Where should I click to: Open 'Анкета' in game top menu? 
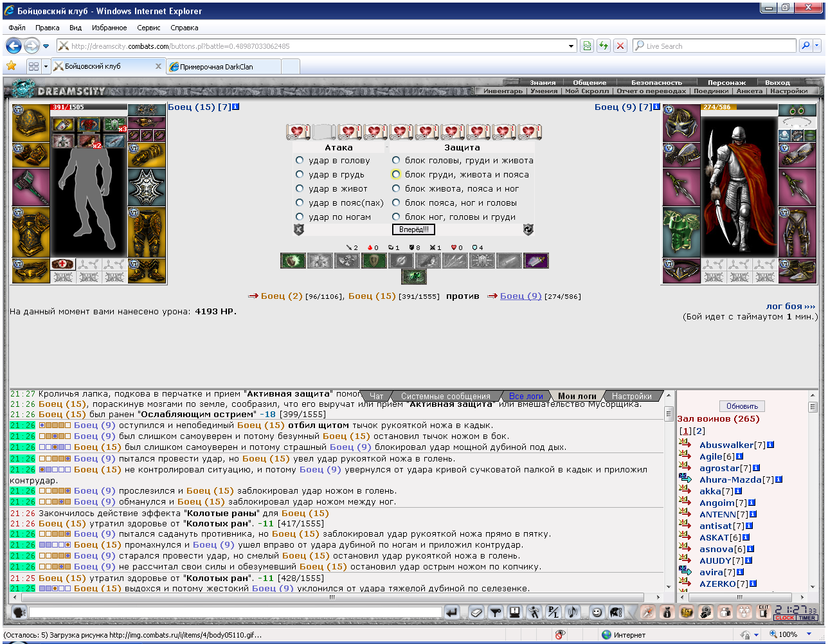tap(749, 91)
